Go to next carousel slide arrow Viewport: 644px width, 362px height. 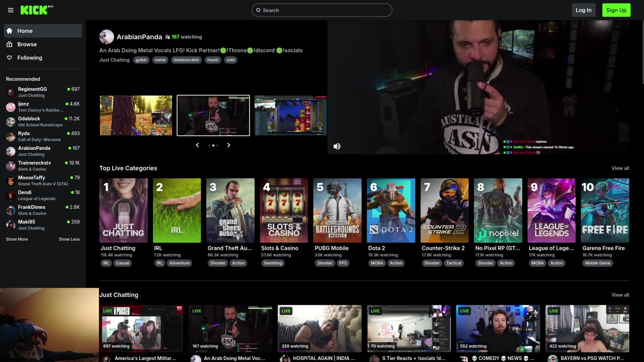[228, 145]
